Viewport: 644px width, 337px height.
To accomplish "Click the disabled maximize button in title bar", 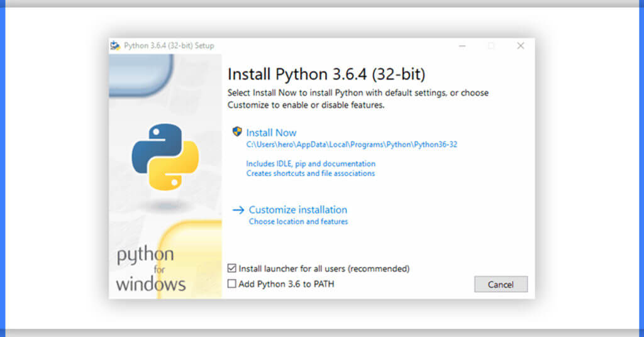I will [491, 45].
